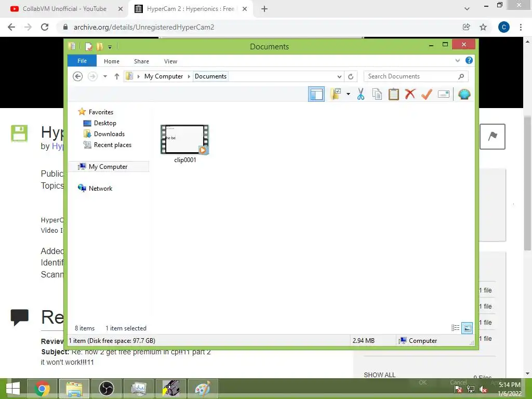Screen dimensions: 532x399
Task: Click the taskbar muted volume icon
Action: pyautogui.click(x=483, y=389)
